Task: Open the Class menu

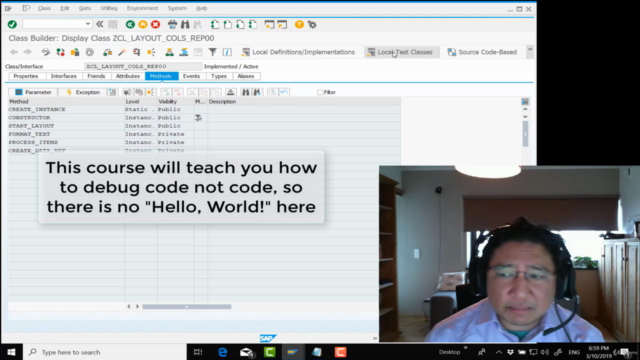Action: coord(44,8)
